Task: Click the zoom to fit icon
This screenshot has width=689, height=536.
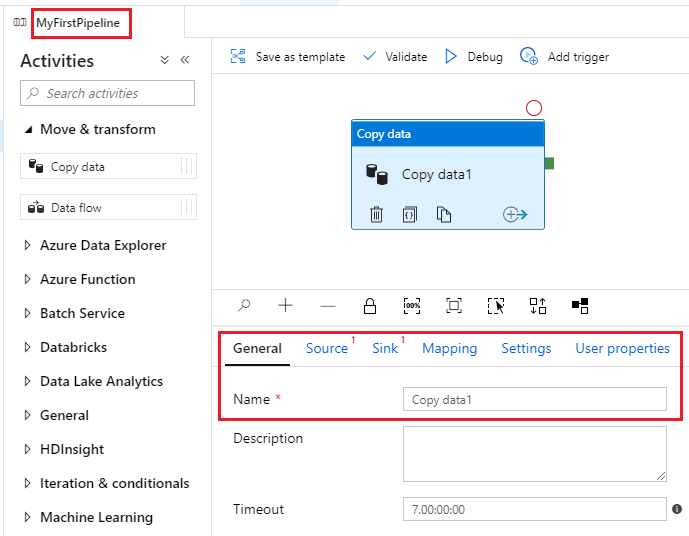Action: click(x=454, y=306)
